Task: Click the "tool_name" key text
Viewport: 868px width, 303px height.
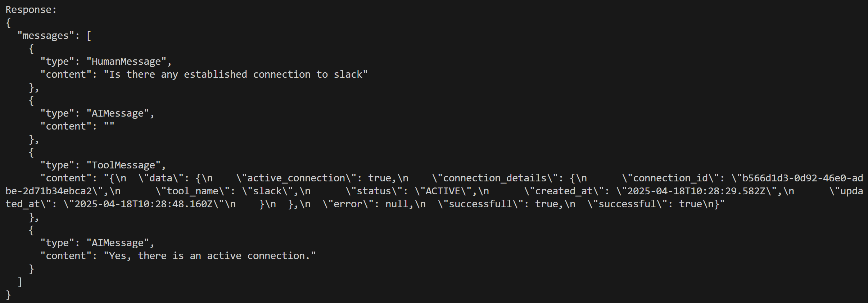Action: click(x=192, y=191)
